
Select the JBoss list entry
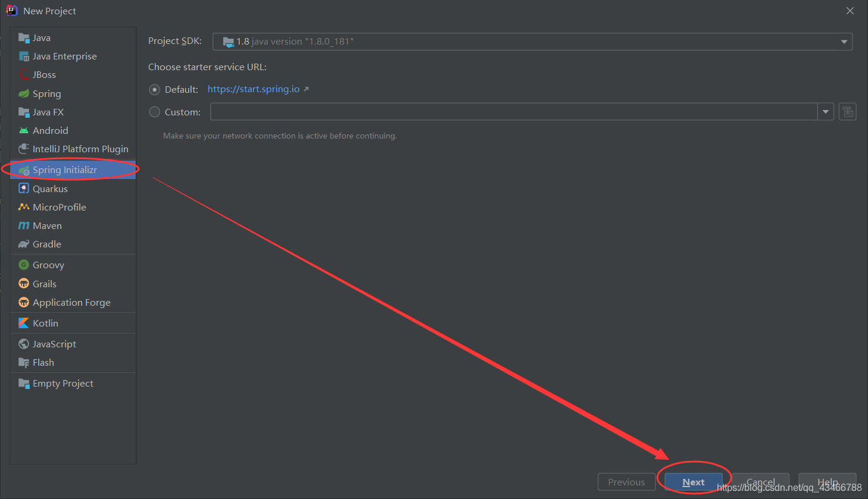[73, 75]
